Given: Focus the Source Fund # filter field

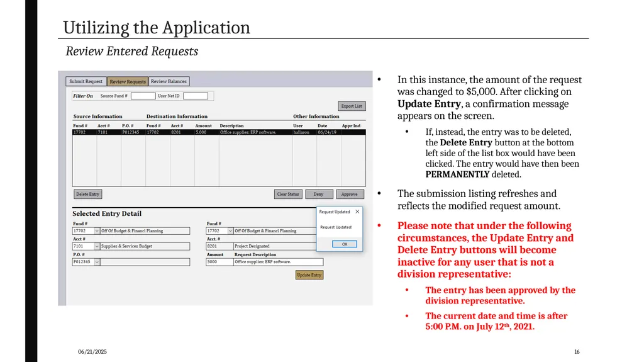Looking at the screenshot, I should [x=143, y=96].
